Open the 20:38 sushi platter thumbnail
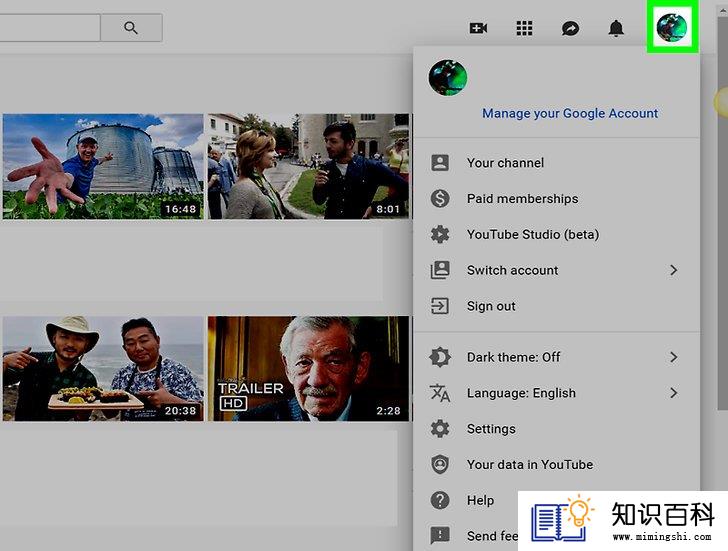The height and width of the screenshot is (551, 728). tap(103, 369)
